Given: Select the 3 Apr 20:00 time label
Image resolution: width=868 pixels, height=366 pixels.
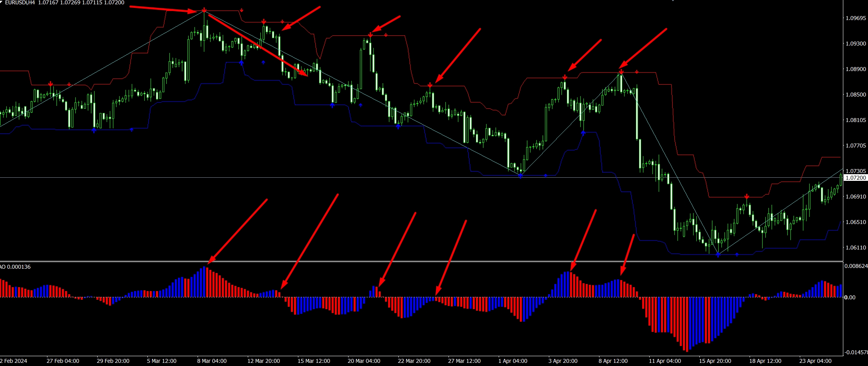Looking at the screenshot, I should (563, 361).
